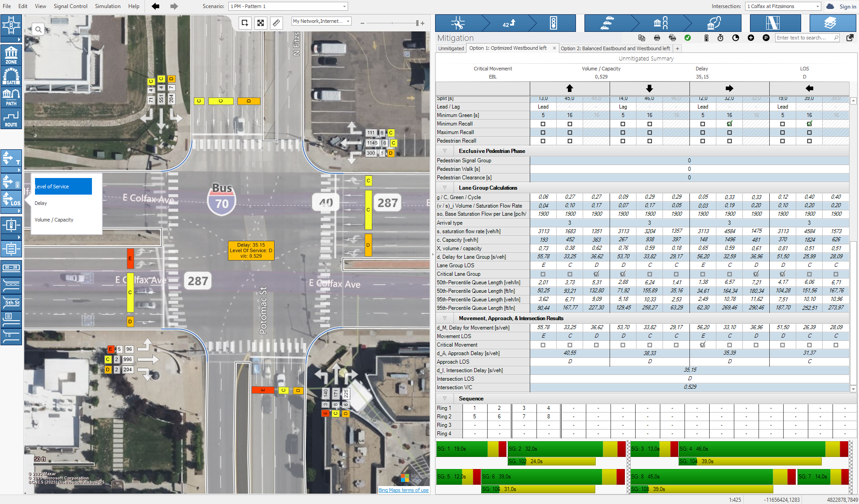Pop out the Mitigation panel to a window

[x=850, y=38]
